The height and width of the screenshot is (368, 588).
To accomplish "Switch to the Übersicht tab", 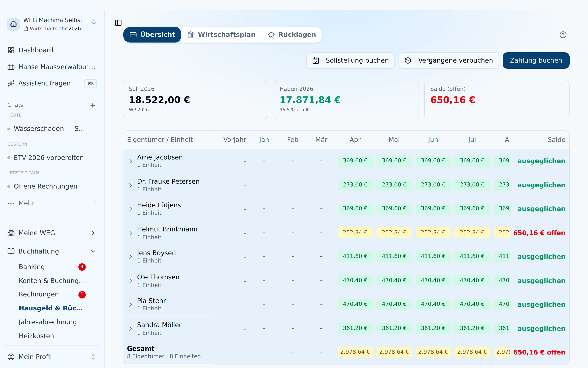I will pos(152,35).
